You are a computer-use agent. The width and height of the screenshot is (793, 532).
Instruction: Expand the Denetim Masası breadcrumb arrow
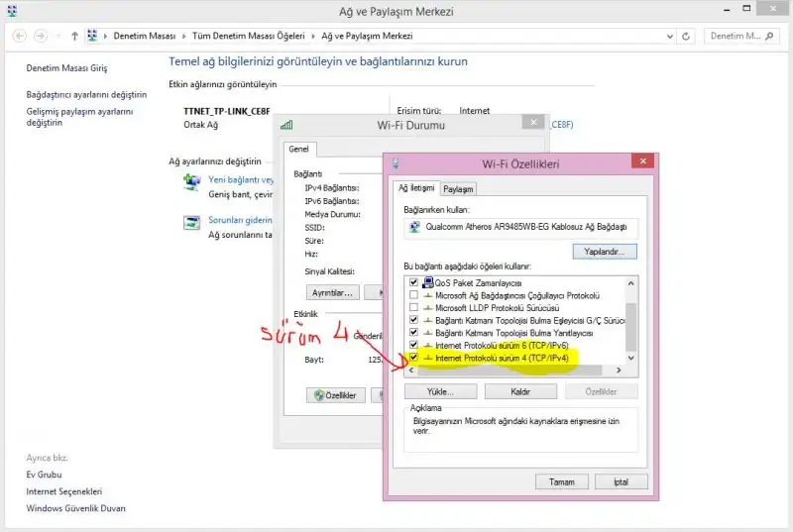[170, 36]
